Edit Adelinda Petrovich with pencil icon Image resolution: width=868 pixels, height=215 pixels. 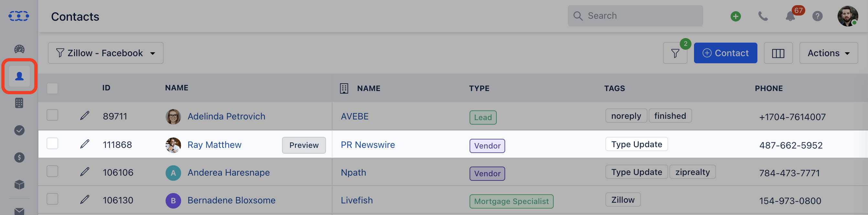click(85, 116)
